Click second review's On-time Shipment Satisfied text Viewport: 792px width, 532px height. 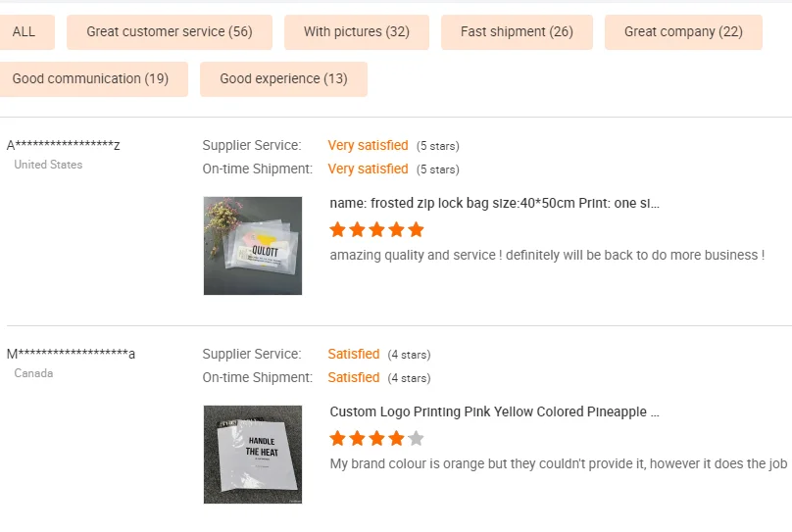353,378
